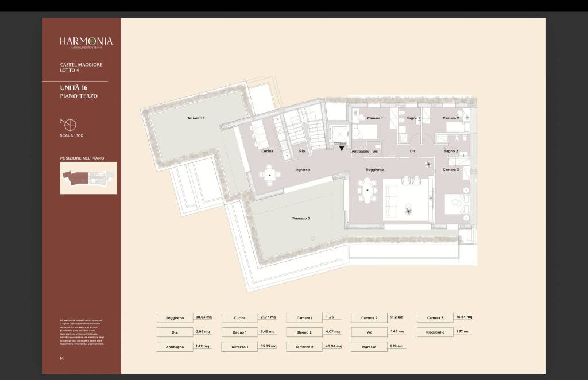This screenshot has height=380, width=588.
Task: Click the Terrazzo 2 label on plan
Action: (x=301, y=218)
